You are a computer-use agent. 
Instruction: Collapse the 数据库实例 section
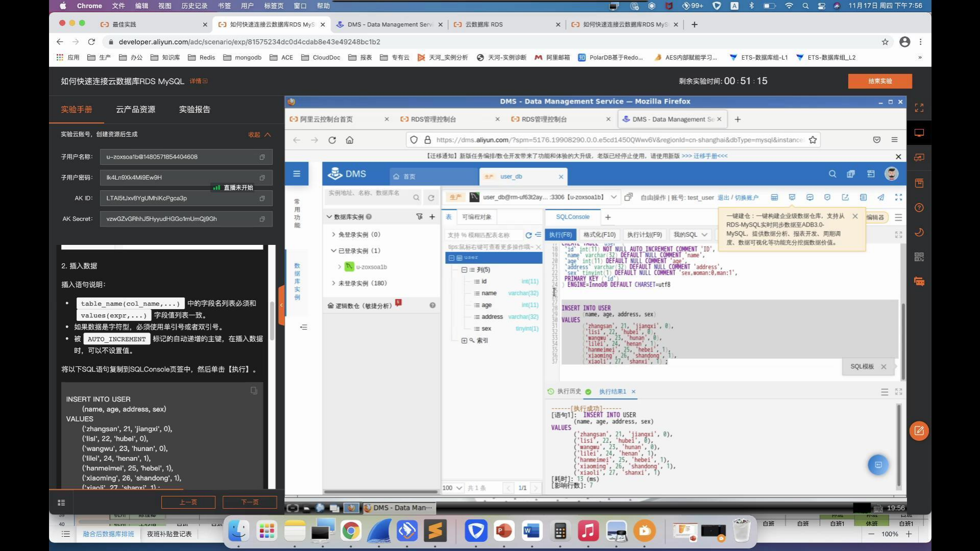tap(329, 217)
